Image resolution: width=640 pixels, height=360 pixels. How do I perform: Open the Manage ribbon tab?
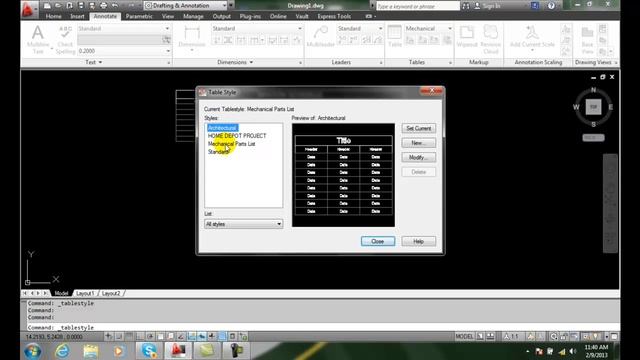tap(193, 16)
